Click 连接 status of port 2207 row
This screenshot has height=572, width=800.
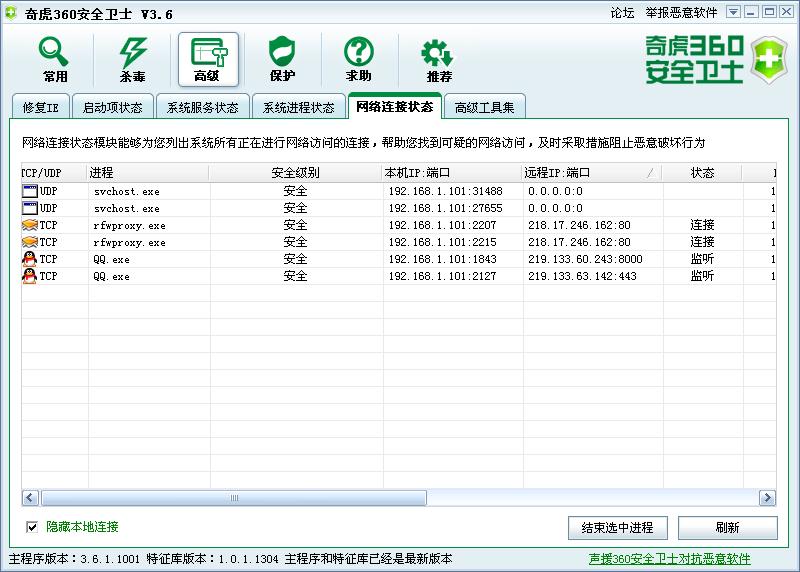[x=702, y=225]
